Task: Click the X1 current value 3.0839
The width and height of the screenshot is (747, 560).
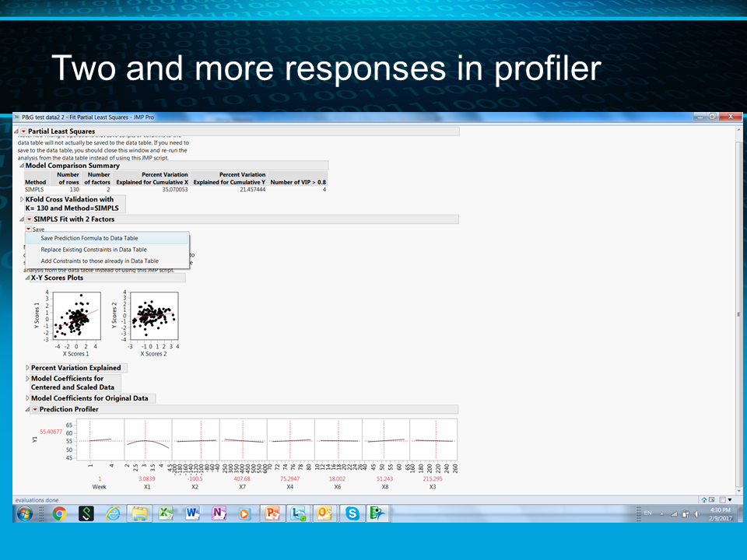Action: (147, 479)
